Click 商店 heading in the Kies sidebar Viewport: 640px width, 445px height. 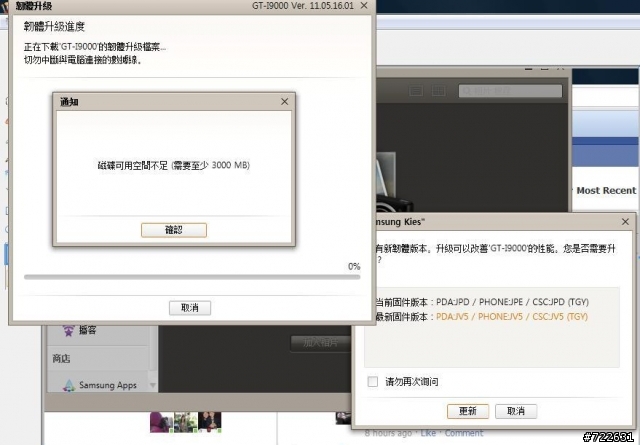pos(61,358)
